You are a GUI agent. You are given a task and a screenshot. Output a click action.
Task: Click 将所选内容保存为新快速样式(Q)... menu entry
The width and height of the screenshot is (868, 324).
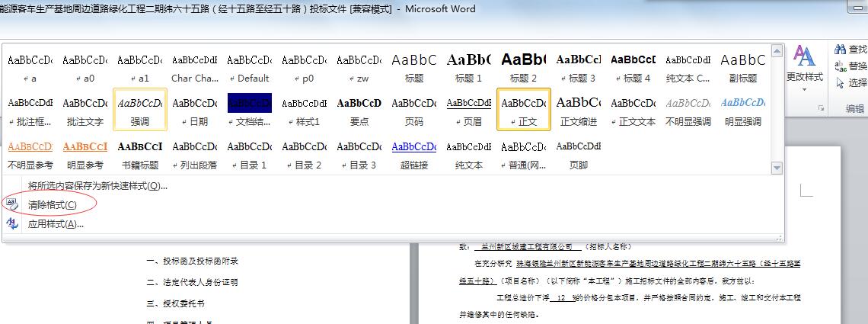pos(97,186)
